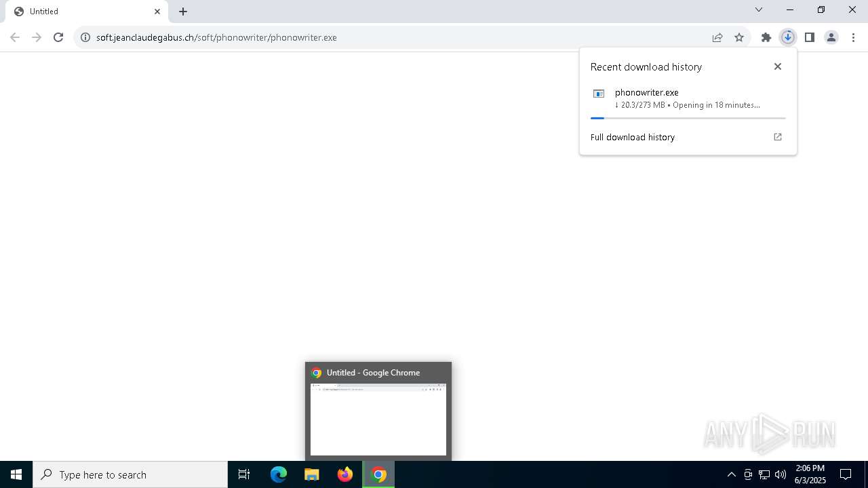
Task: Go forward to next page
Action: tap(37, 37)
